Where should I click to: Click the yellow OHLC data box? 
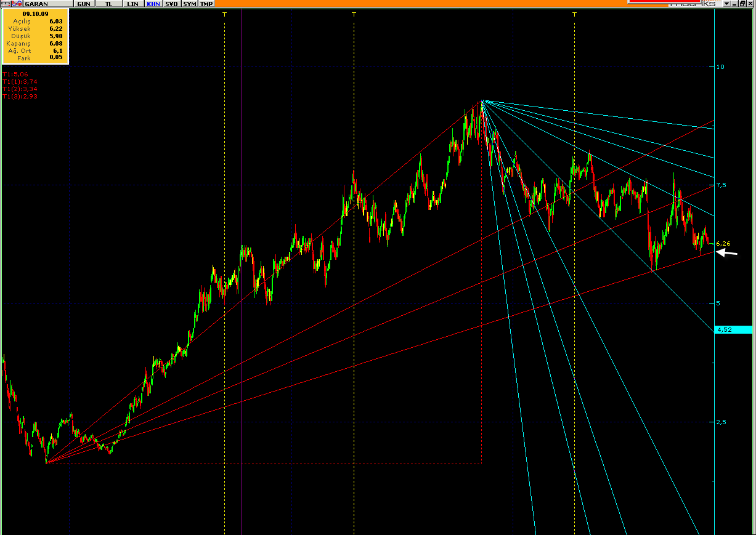[36, 36]
